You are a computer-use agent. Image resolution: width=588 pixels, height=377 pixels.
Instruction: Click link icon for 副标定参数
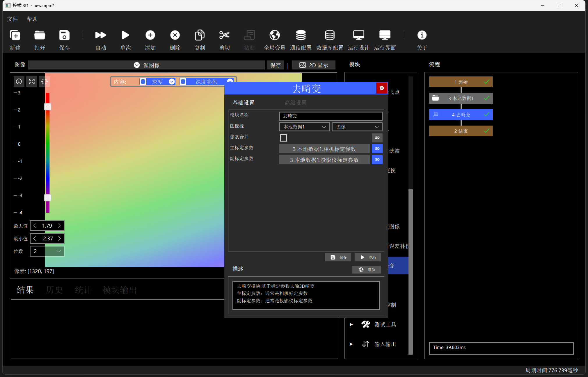pyautogui.click(x=377, y=160)
